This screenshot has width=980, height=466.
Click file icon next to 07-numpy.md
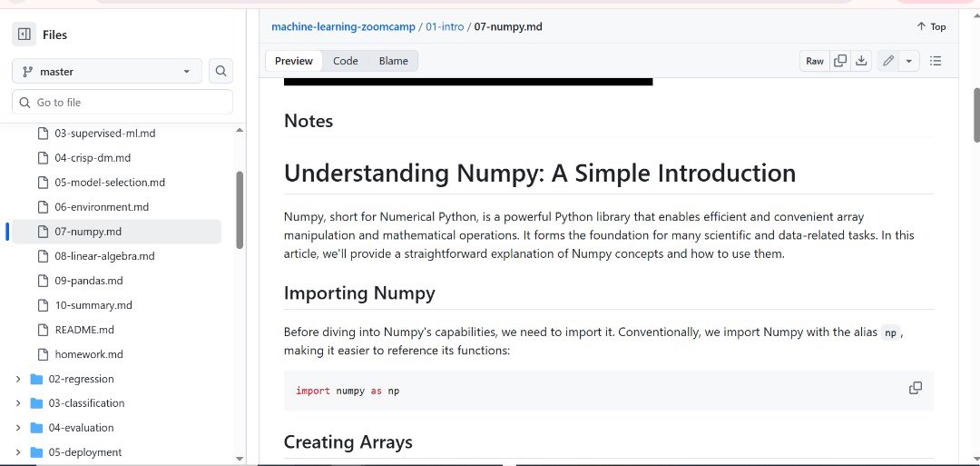(x=43, y=232)
